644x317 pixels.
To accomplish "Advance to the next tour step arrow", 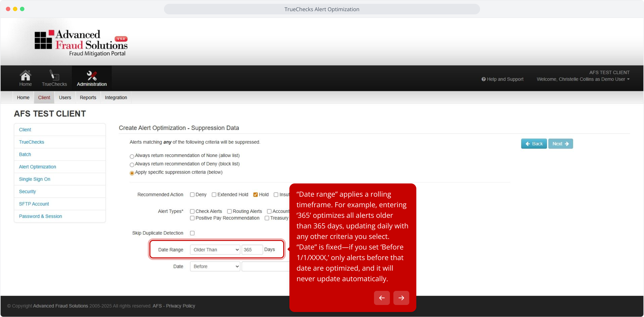I will click(x=401, y=298).
